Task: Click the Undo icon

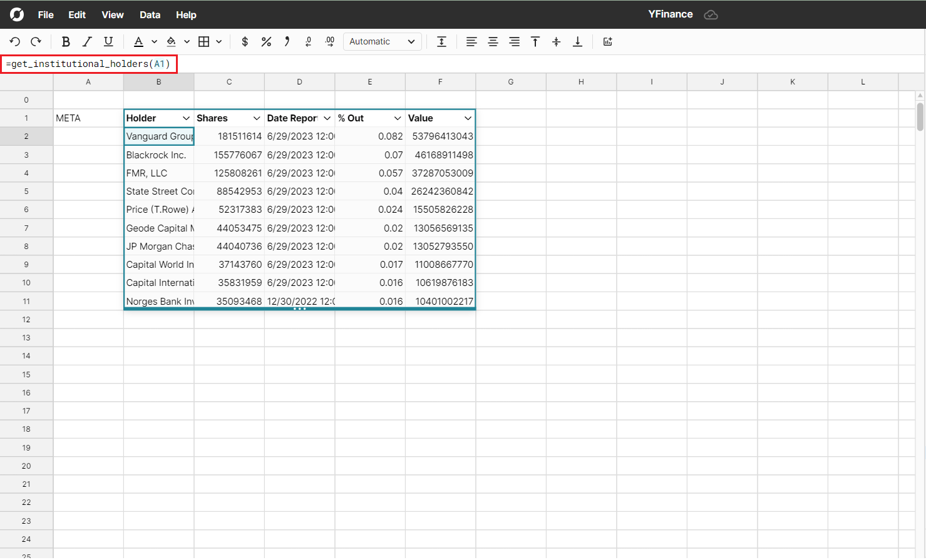Action: point(15,42)
